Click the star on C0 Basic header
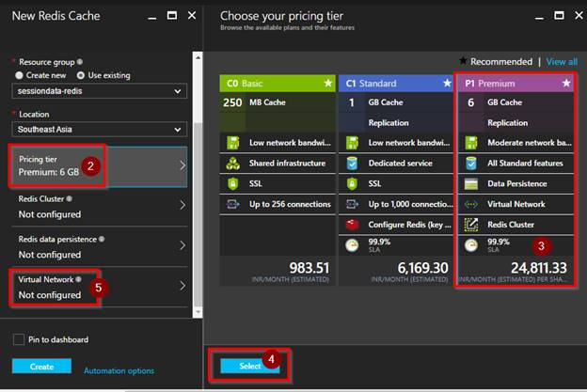The height and width of the screenshot is (392, 587). coord(328,83)
